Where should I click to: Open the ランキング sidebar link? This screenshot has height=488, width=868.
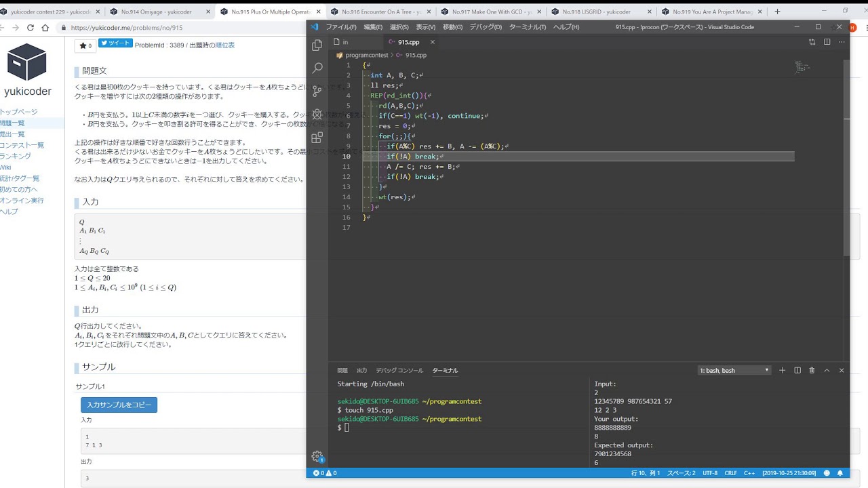[x=16, y=156]
